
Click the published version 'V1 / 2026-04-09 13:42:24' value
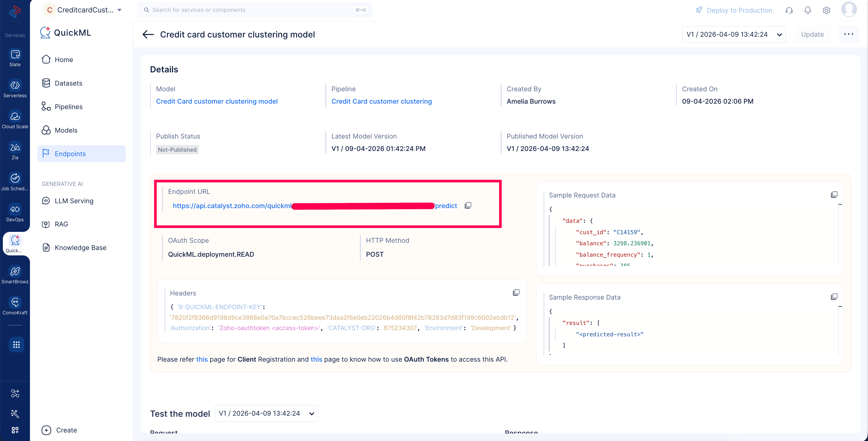(548, 148)
